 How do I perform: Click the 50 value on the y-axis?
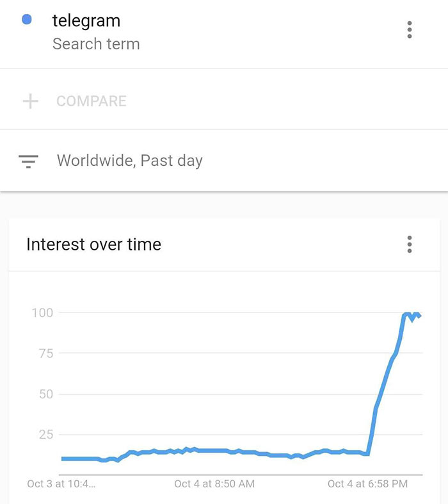(x=44, y=394)
